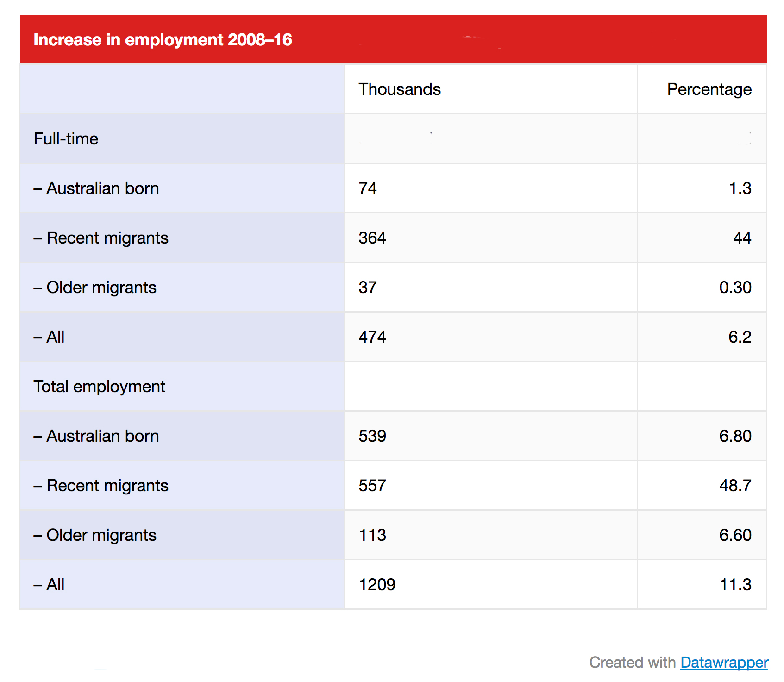This screenshot has width=784, height=682.
Task: Click the percentage value 6.2
Action: coord(740,337)
